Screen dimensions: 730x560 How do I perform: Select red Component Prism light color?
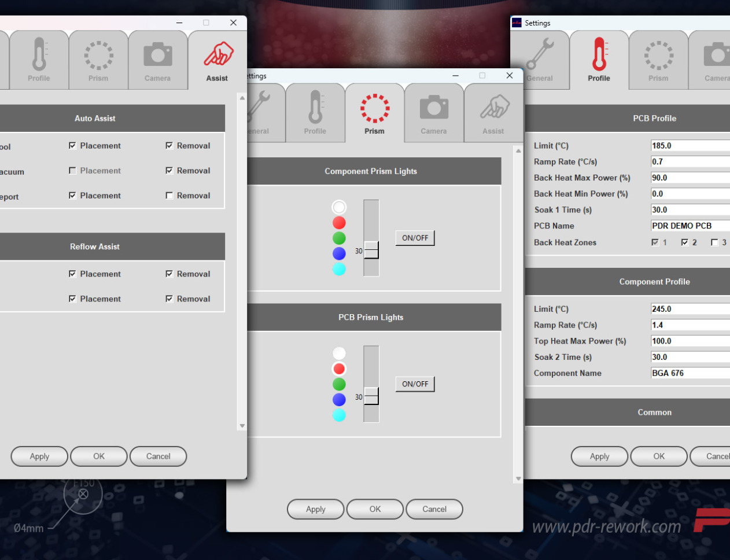coord(339,223)
